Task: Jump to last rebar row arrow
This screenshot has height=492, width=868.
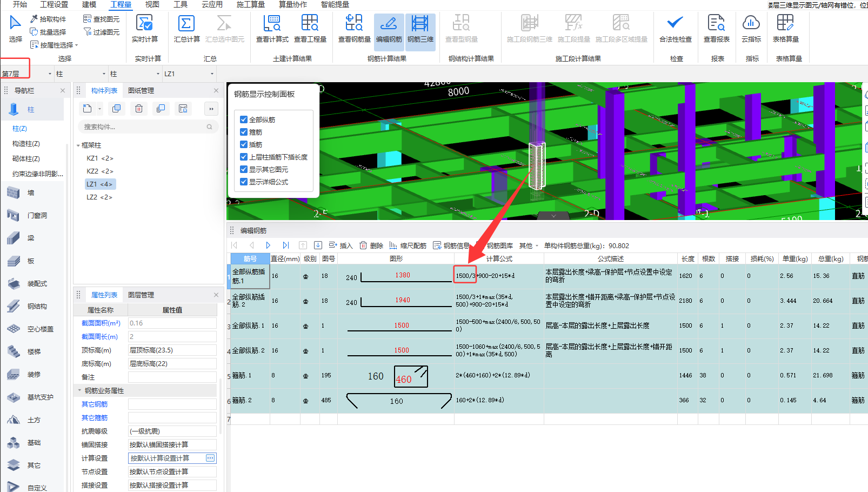Action: coord(286,245)
